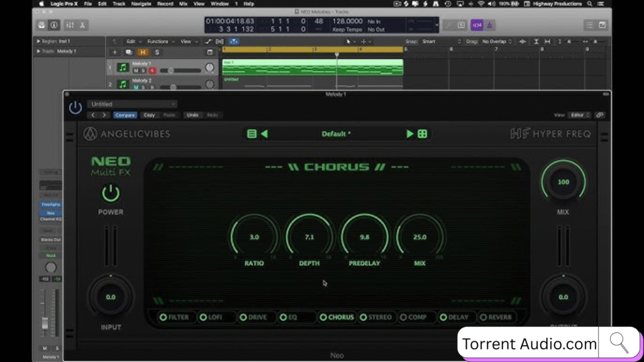Open the Untitled preset dropdown
The image size is (644, 362).
coord(132,104)
